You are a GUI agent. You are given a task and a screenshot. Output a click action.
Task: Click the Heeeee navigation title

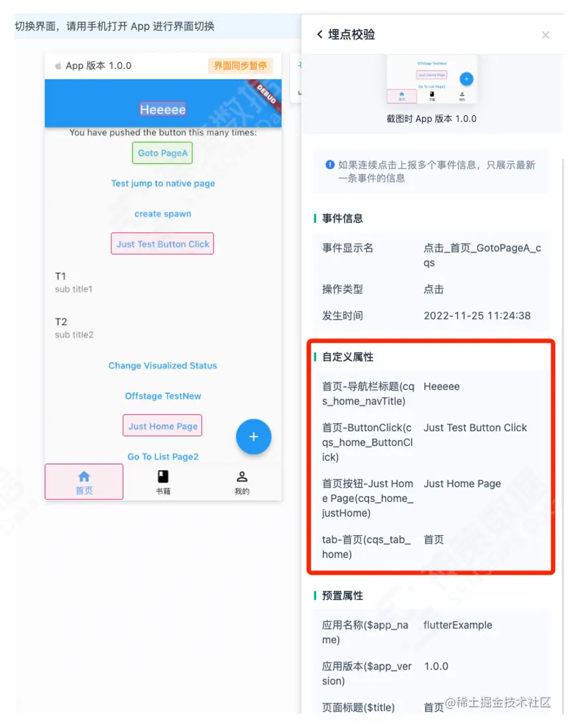163,109
